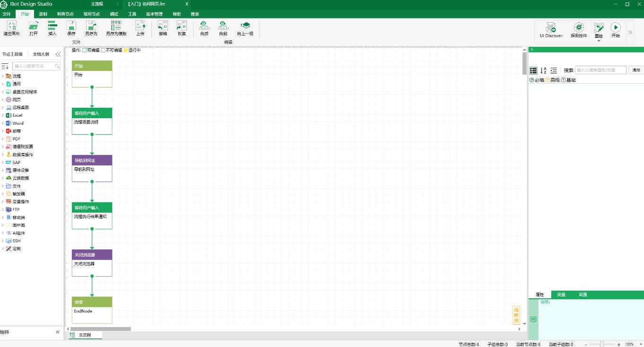Screen dimensions: 644x347
Task: Click the 撤销 undo icon
Action: pos(163,26)
